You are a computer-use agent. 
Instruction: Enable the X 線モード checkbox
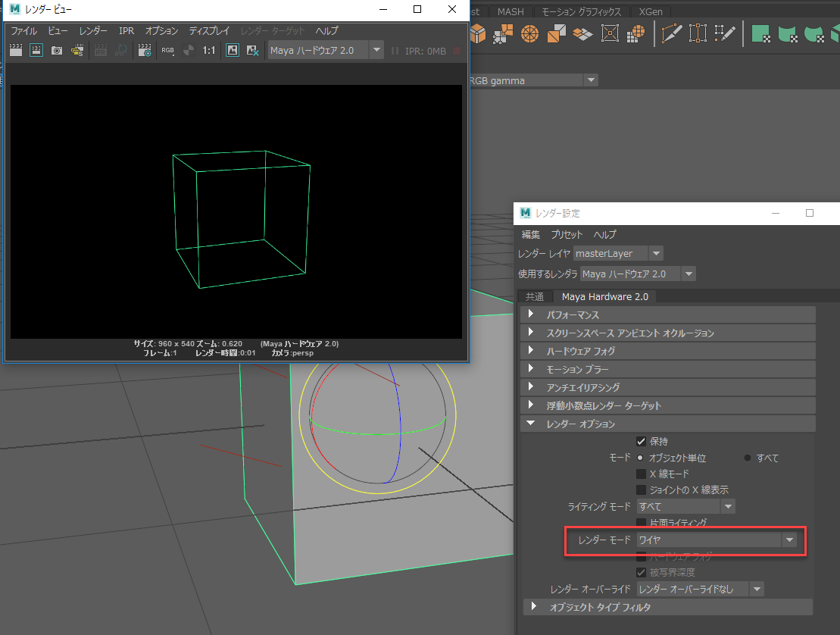(x=641, y=474)
